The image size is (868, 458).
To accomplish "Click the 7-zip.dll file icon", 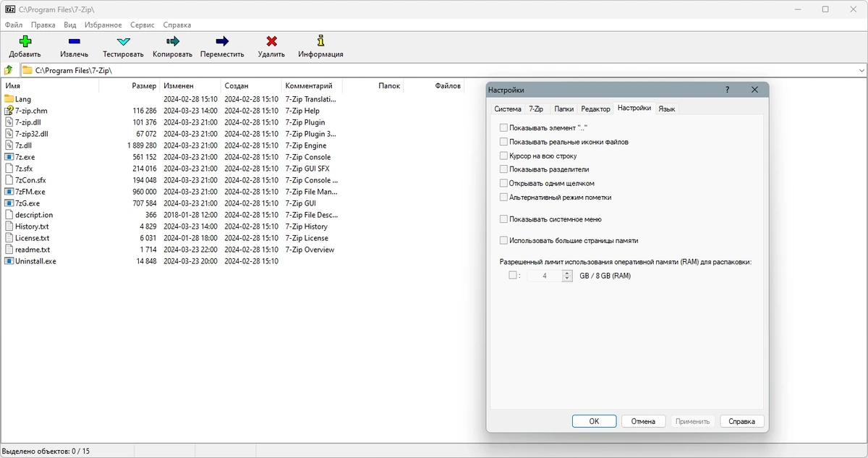I will coord(9,122).
